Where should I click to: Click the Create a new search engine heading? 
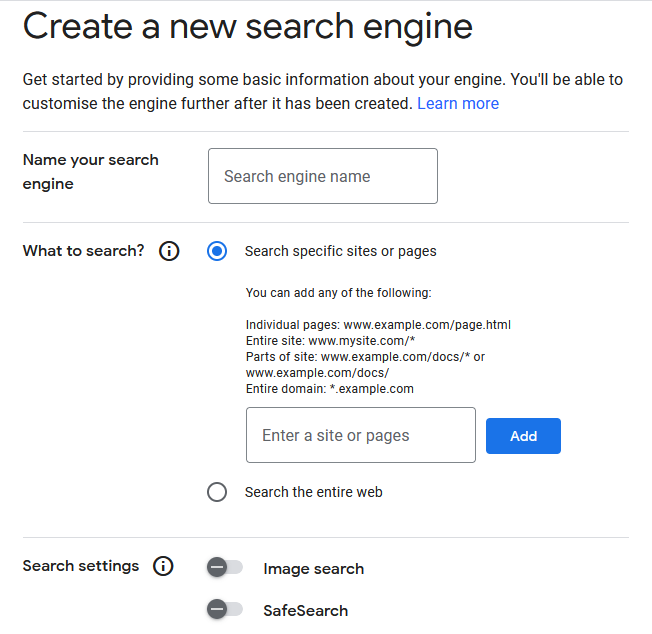point(247,26)
